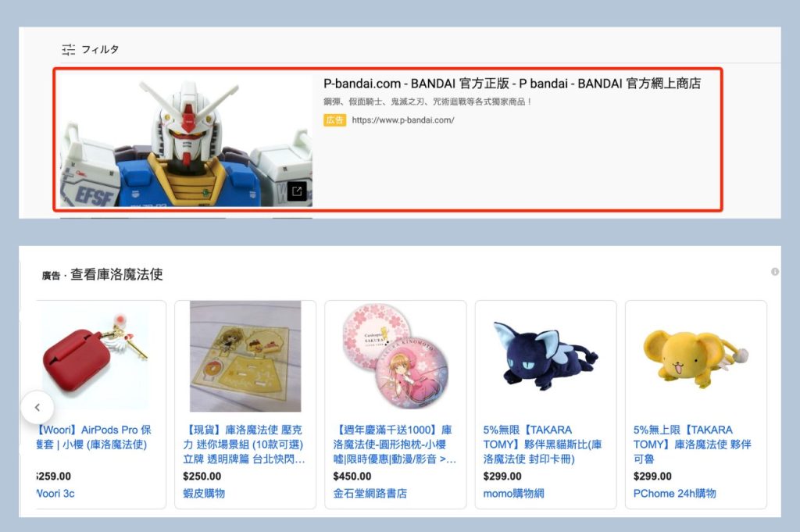Open the フィルタ filter label
This screenshot has width=800, height=532.
(x=100, y=49)
